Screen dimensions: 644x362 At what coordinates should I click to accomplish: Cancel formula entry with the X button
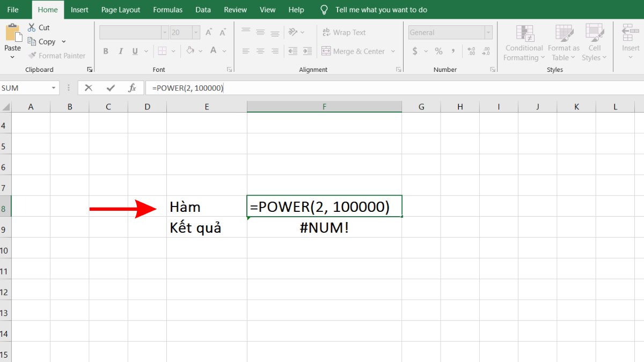(88, 87)
